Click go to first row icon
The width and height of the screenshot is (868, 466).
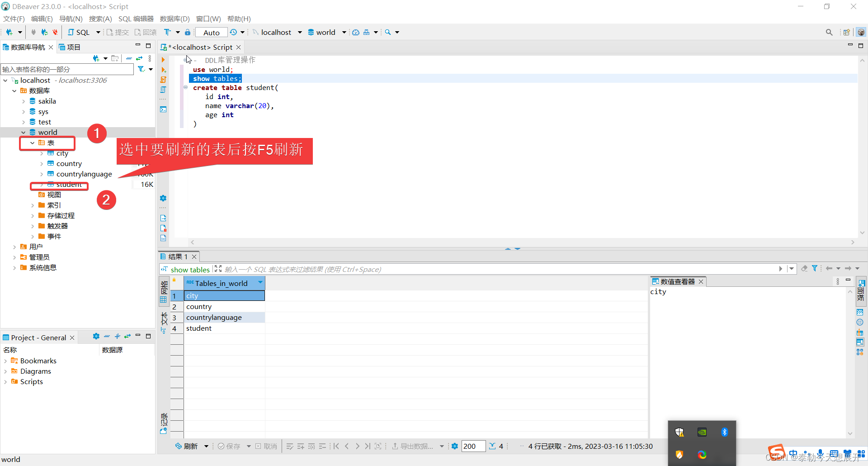pyautogui.click(x=336, y=446)
